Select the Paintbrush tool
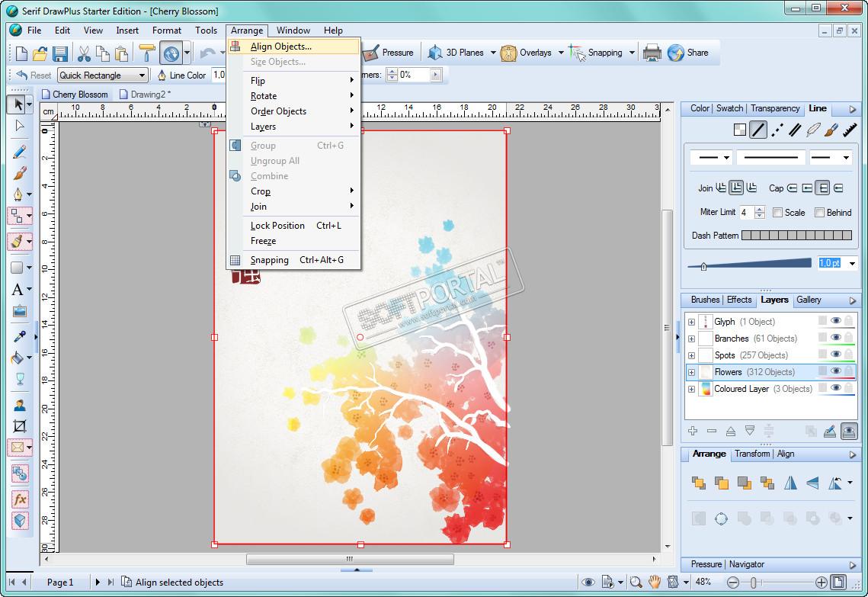This screenshot has width=868, height=597. [x=19, y=173]
